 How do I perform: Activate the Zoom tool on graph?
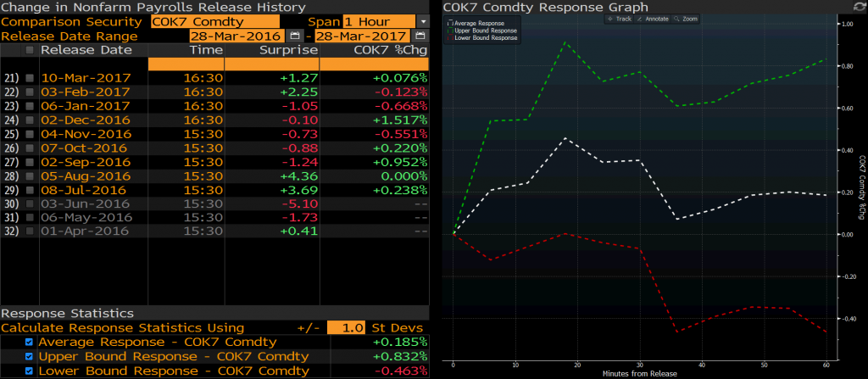coord(686,19)
